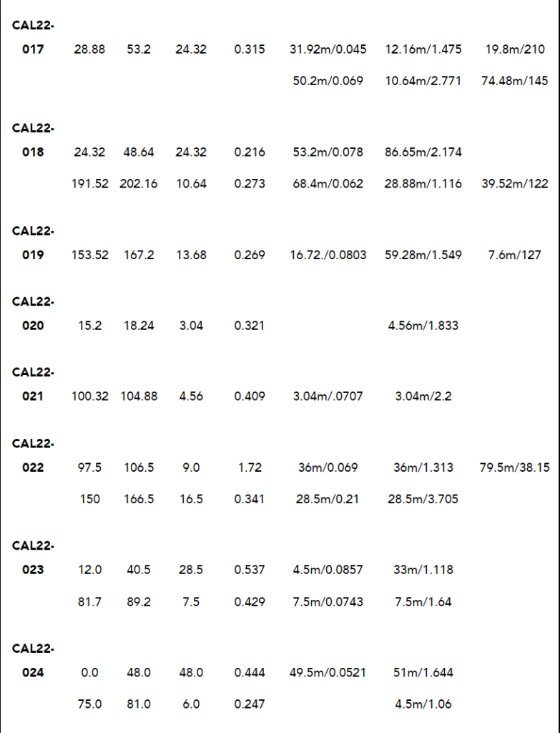Screen dimensions: 560x733
Task: Click the 16.72./0.0803 entry
Action: click(x=328, y=255)
